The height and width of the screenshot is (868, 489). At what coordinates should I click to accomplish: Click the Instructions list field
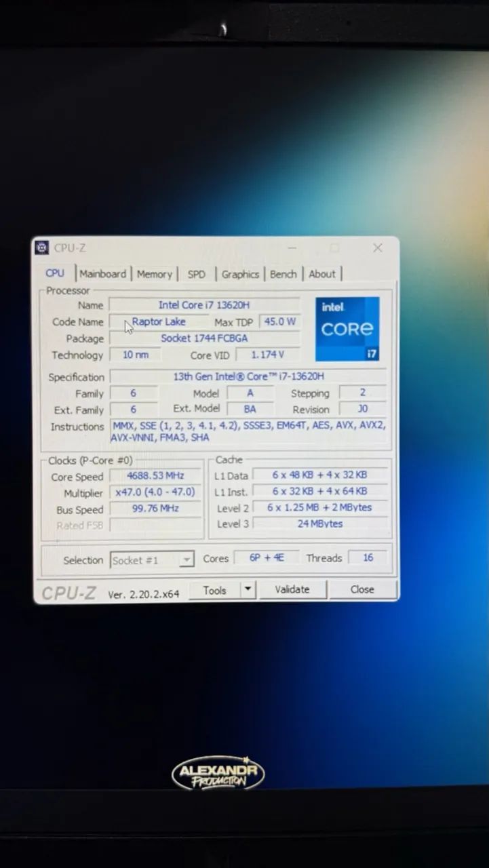tap(249, 432)
